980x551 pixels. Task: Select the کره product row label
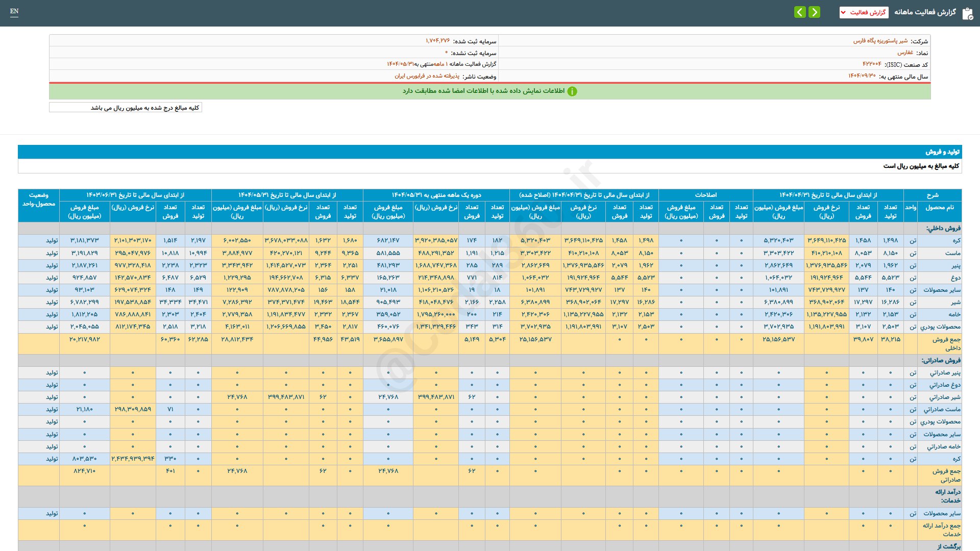[x=956, y=240]
